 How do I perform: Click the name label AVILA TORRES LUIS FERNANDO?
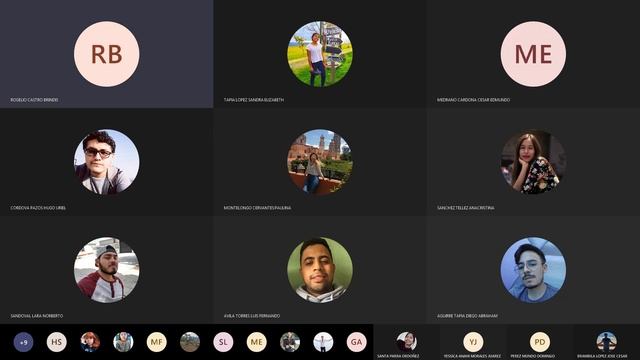(252, 316)
